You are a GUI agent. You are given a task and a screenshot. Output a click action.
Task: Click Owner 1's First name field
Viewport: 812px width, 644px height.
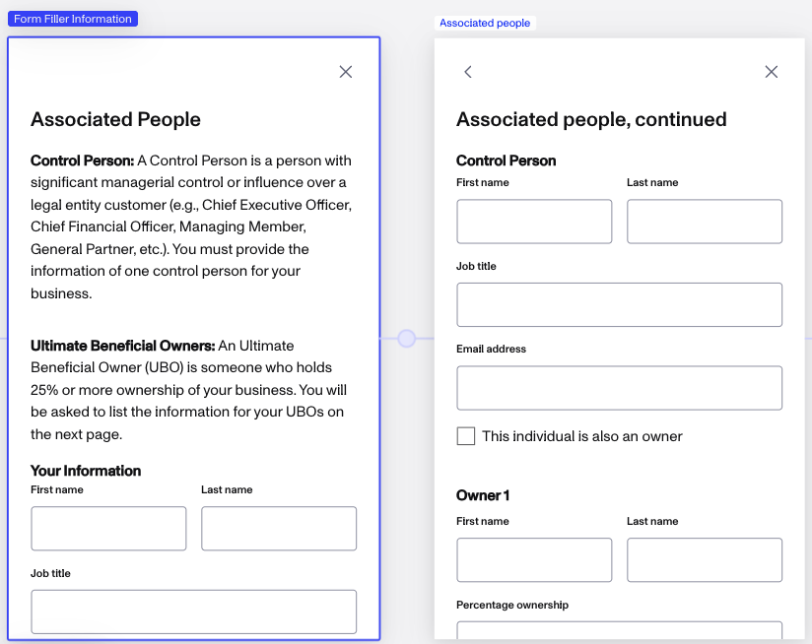point(533,559)
